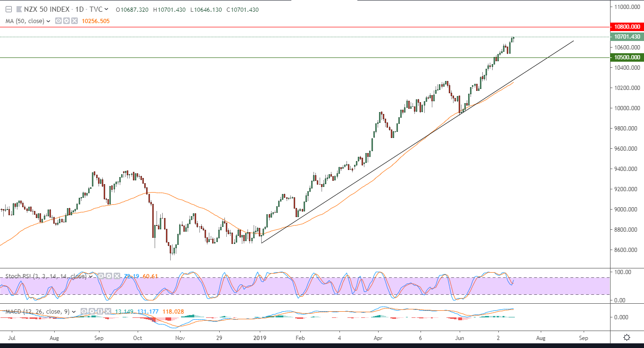The width and height of the screenshot is (644, 348).
Task: Click the MA value 10256.505
Action: pyautogui.click(x=96, y=21)
